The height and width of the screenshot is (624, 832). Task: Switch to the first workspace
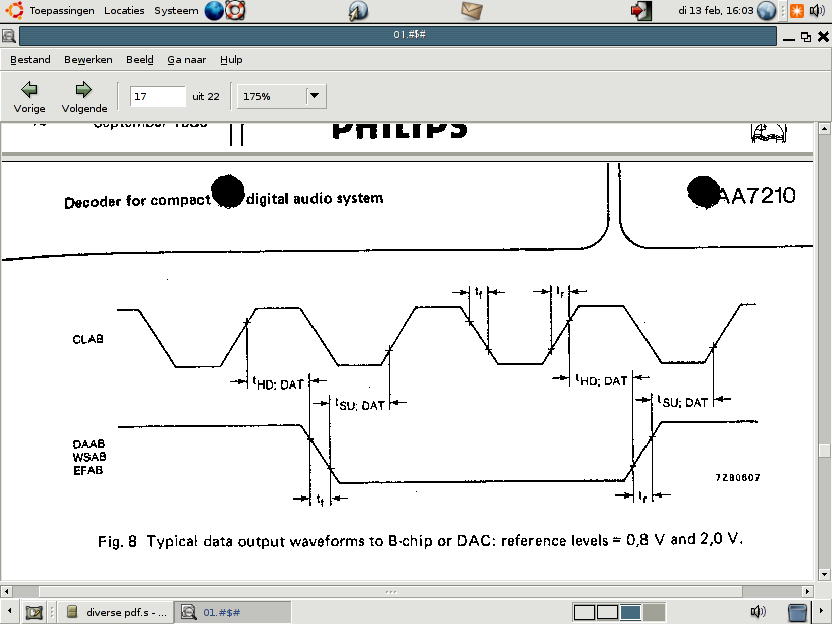(584, 612)
